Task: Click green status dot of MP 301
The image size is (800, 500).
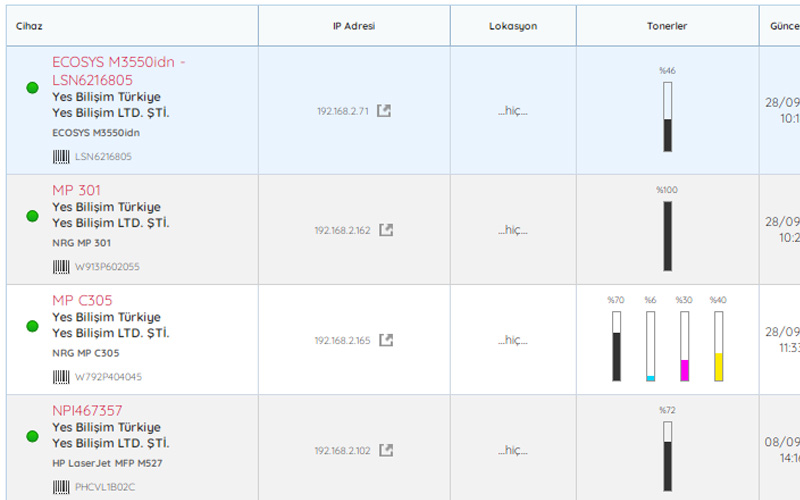Action: point(32,216)
